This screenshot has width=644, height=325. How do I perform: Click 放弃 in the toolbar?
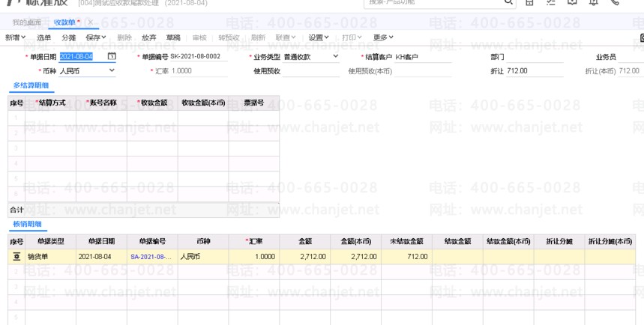(x=148, y=37)
